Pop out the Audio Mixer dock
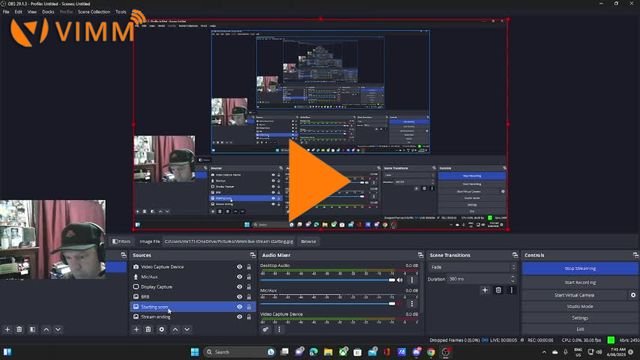Screen dimensions: 640x360 tap(420, 255)
